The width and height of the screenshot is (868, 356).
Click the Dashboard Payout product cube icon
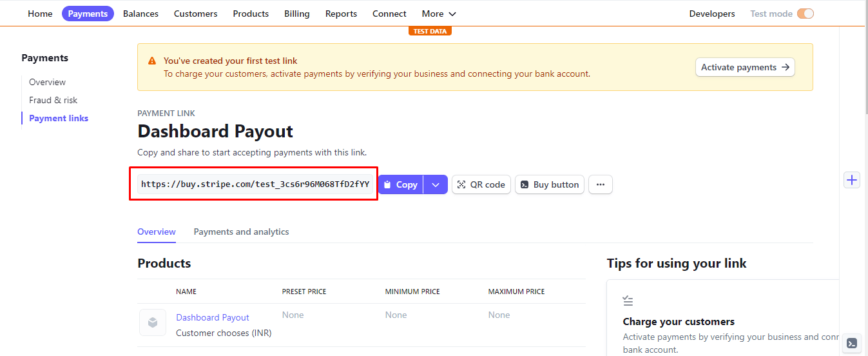(153, 322)
